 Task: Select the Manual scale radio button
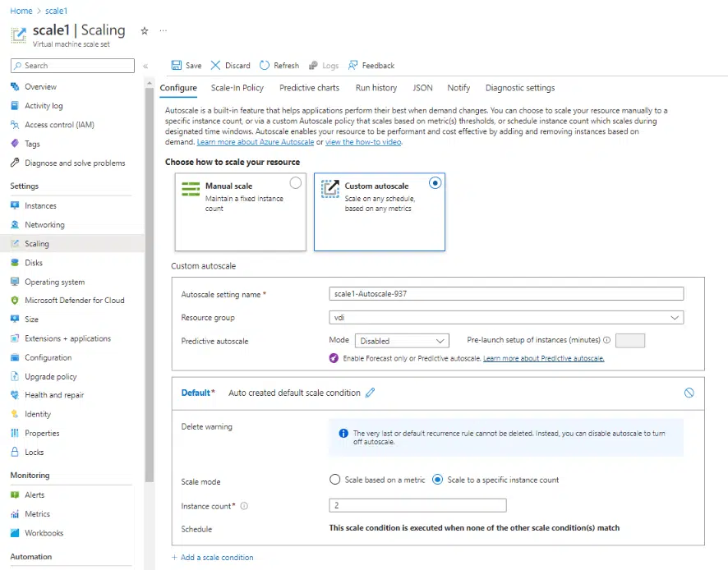click(295, 183)
